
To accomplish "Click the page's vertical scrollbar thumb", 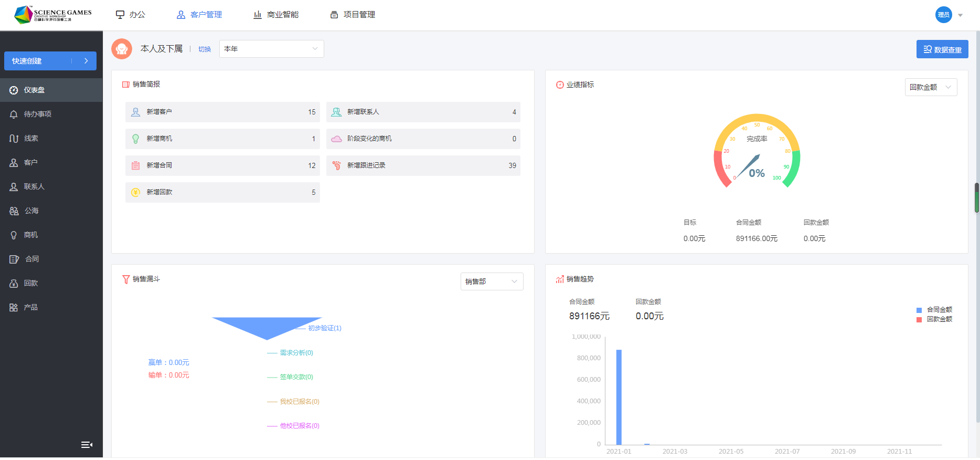I will (x=976, y=197).
